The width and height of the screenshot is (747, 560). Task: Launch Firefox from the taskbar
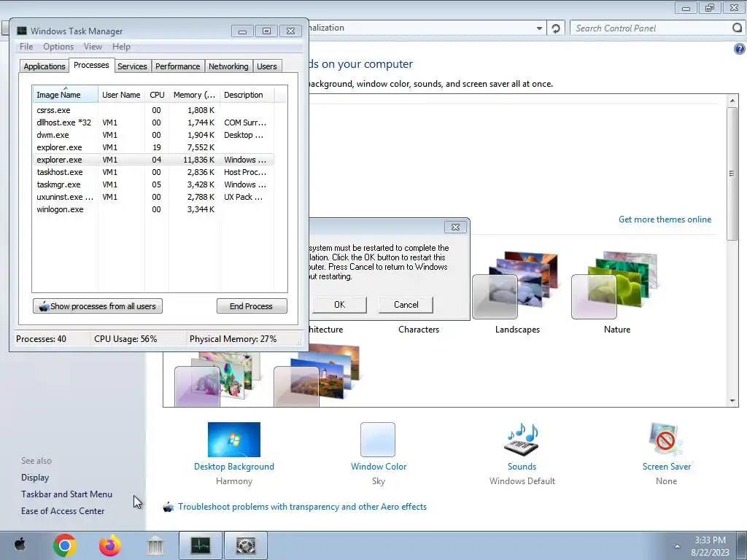tap(110, 545)
